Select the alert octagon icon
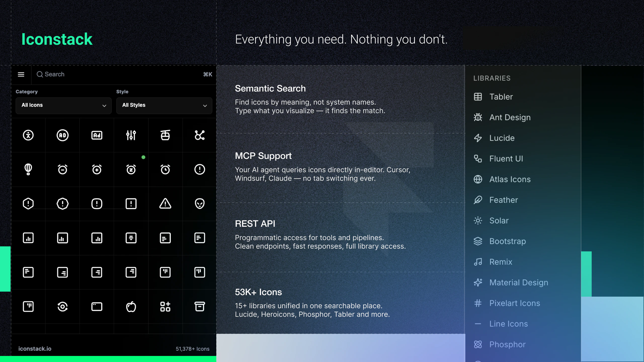This screenshot has width=644, height=362. pyautogui.click(x=62, y=204)
